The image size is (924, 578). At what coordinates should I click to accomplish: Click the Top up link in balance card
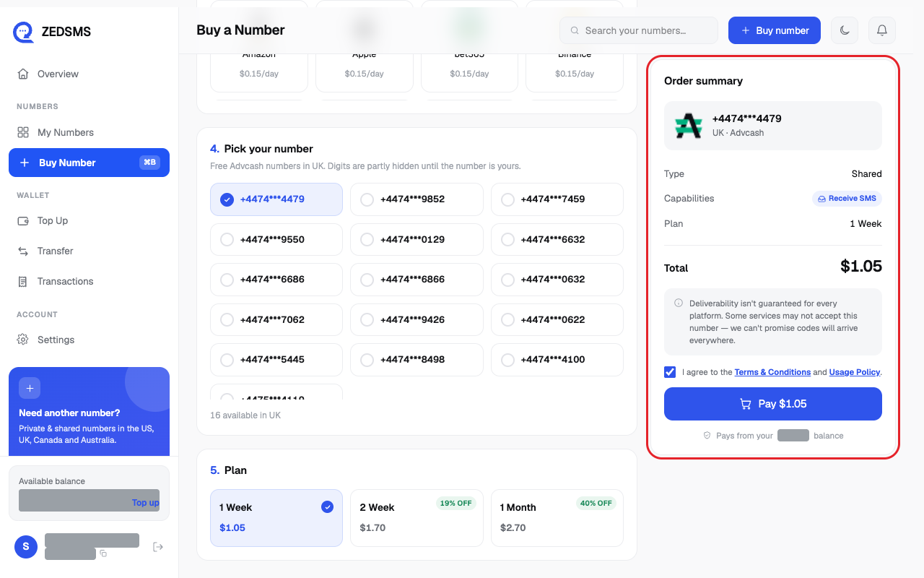(145, 502)
